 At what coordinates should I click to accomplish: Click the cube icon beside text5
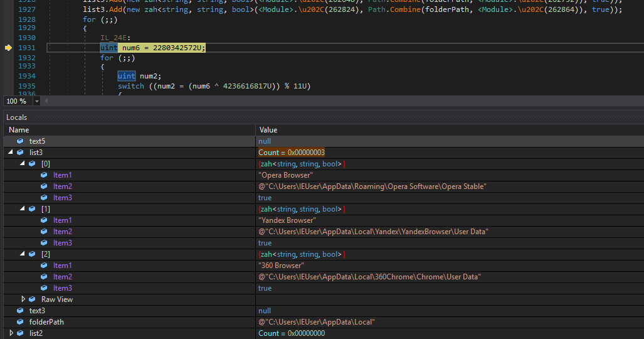click(21, 141)
